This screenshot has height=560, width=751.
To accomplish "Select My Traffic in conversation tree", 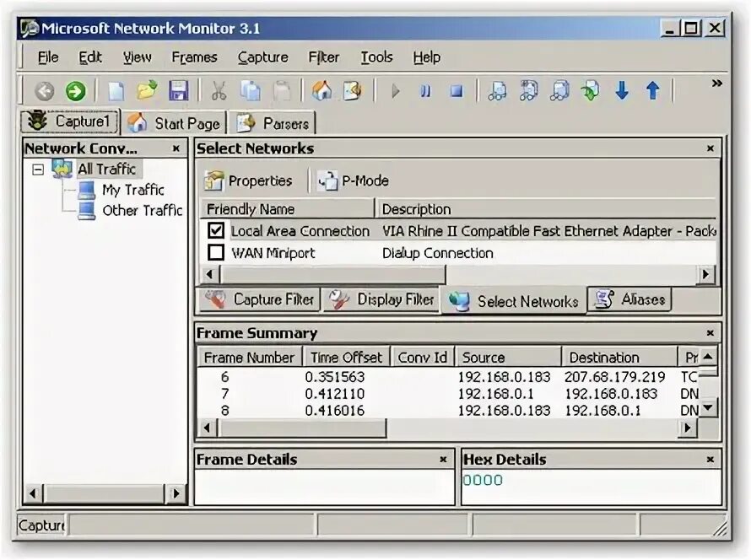I will pyautogui.click(x=133, y=190).
